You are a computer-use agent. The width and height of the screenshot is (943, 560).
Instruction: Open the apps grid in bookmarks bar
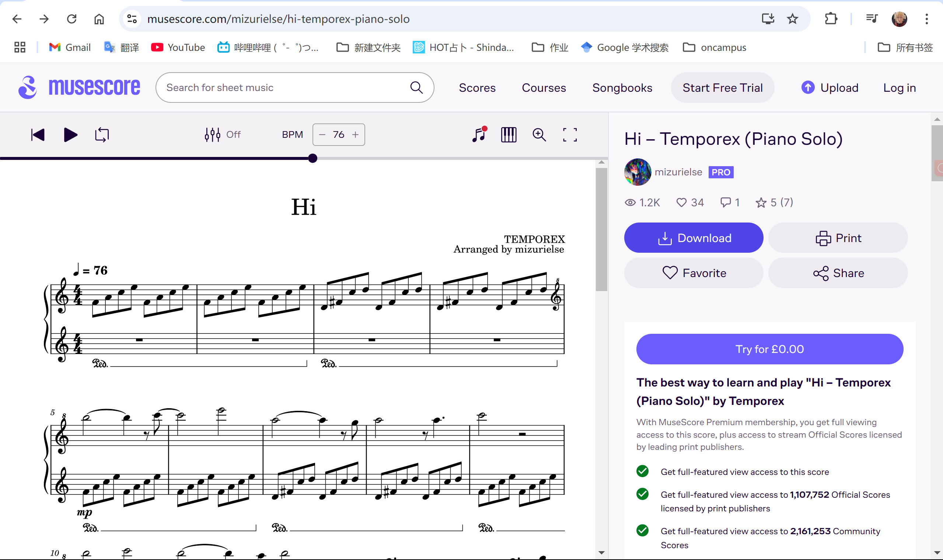pos(20,47)
